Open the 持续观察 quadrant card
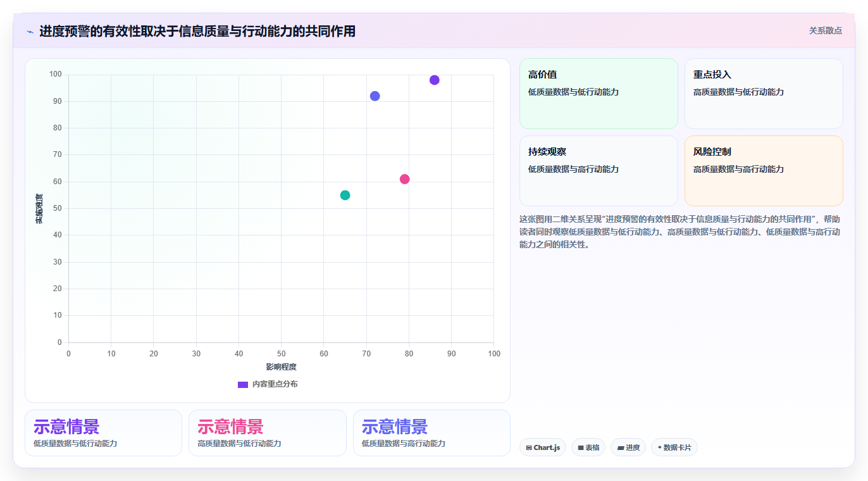The height and width of the screenshot is (481, 868). [x=598, y=171]
